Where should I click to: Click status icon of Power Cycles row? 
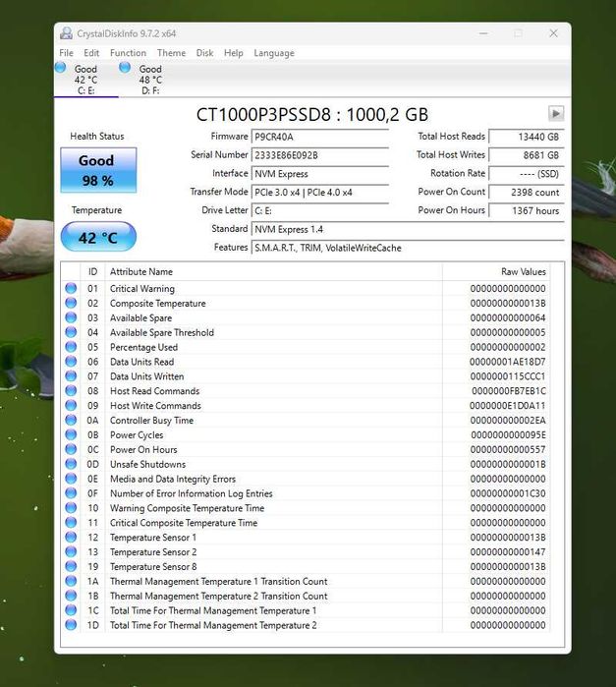click(71, 434)
